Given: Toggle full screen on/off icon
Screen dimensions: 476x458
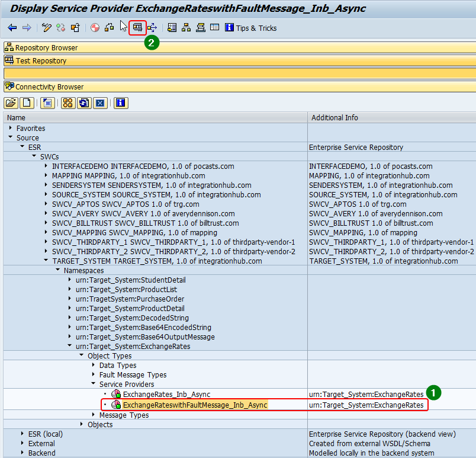Looking at the screenshot, I should click(x=172, y=28).
